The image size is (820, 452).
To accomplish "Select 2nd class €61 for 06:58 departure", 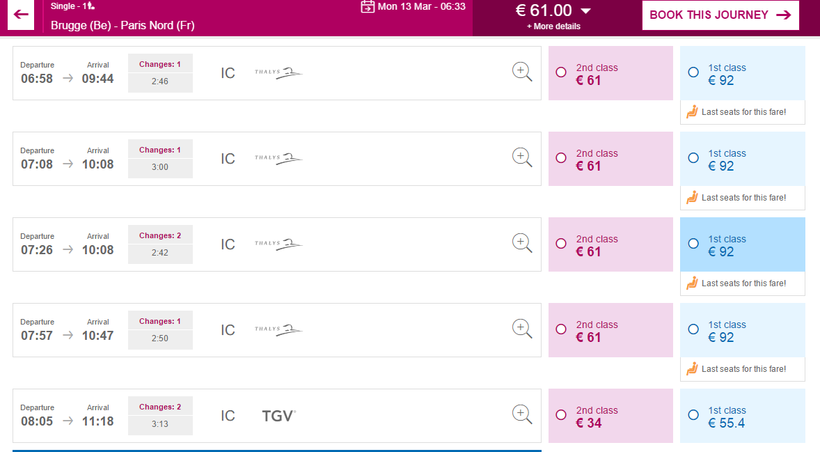I will click(561, 73).
